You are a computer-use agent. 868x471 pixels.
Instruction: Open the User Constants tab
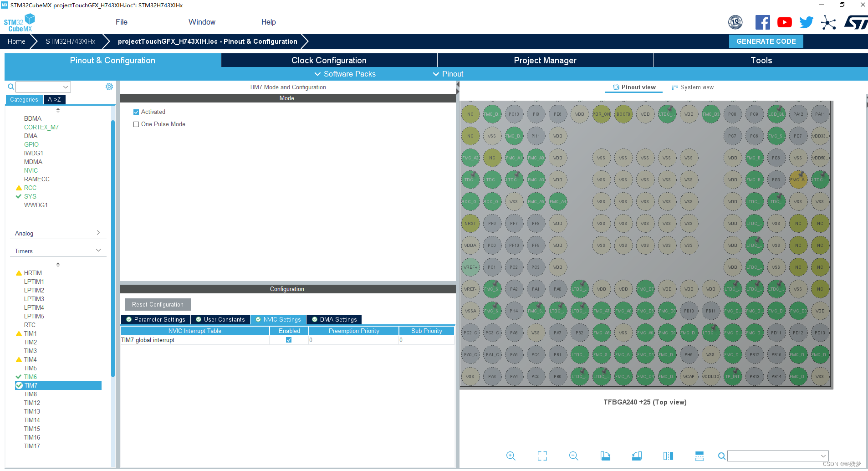click(220, 320)
